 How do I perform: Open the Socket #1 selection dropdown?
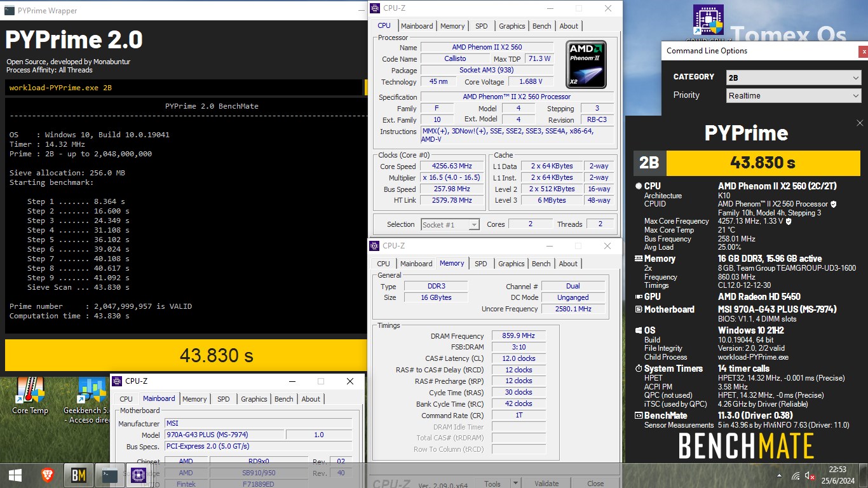pos(451,224)
